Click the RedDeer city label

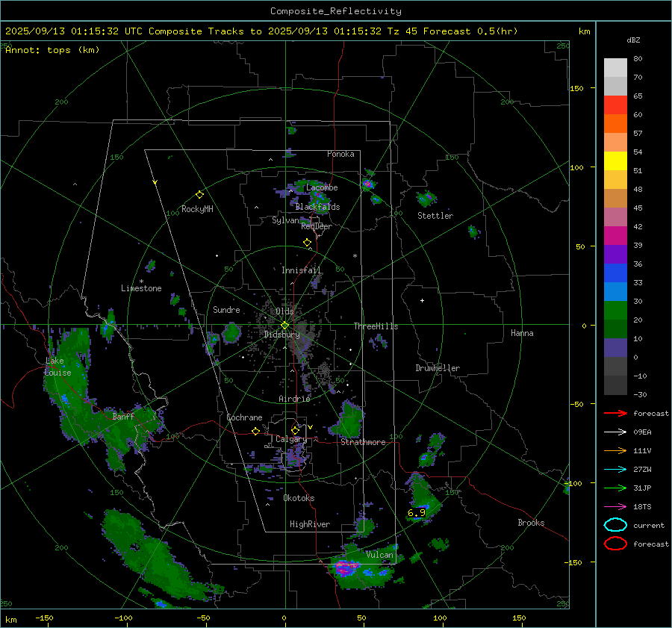pos(317,226)
